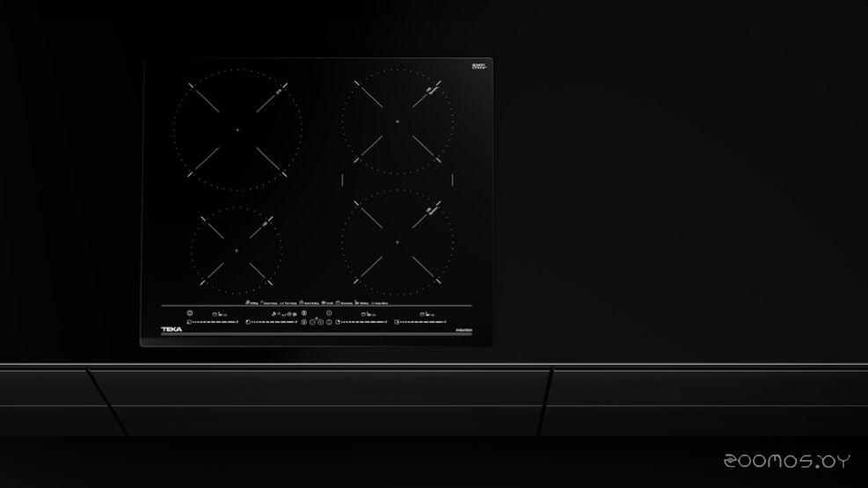Adjust the first power slider from the left
This screenshot has width=868, height=488.
[215, 322]
